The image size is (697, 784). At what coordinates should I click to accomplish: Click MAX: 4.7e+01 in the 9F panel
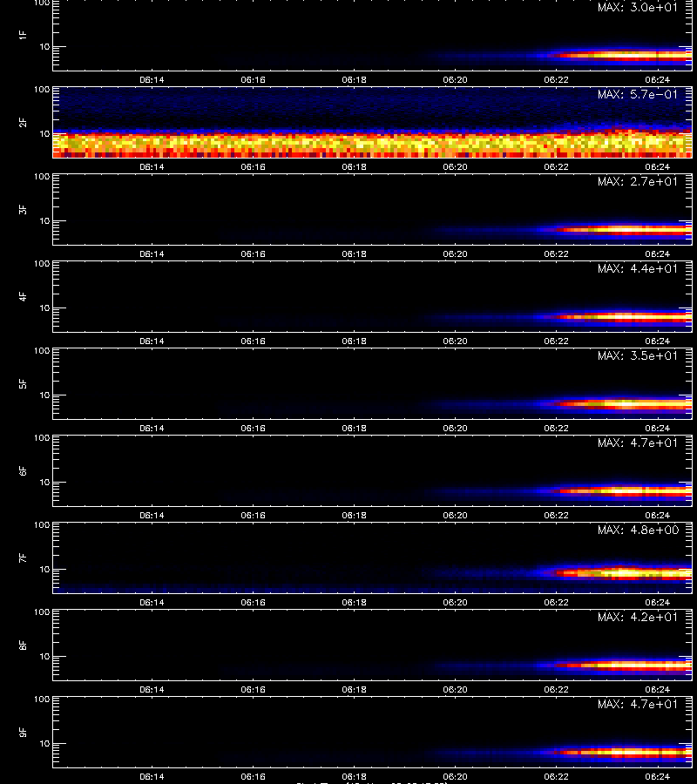point(638,704)
